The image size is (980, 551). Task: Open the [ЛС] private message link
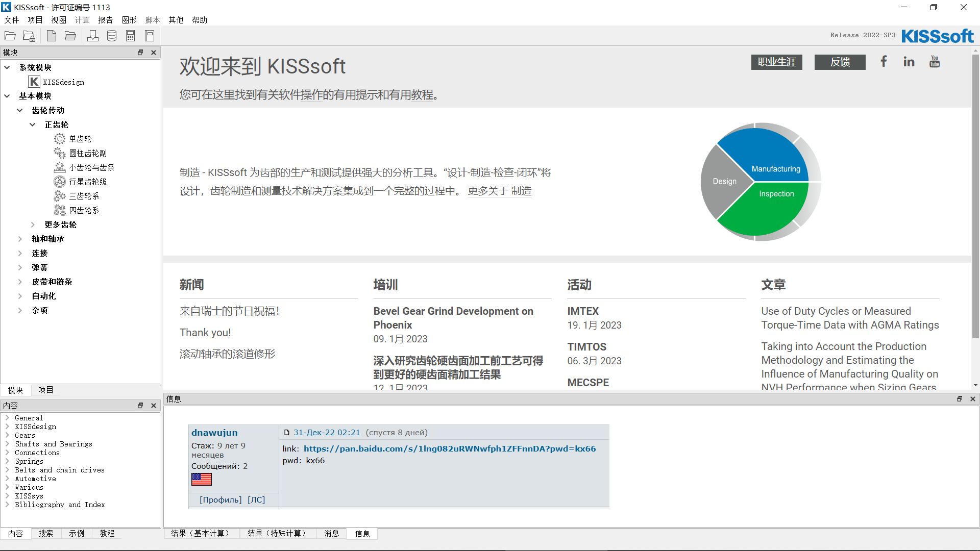(256, 499)
